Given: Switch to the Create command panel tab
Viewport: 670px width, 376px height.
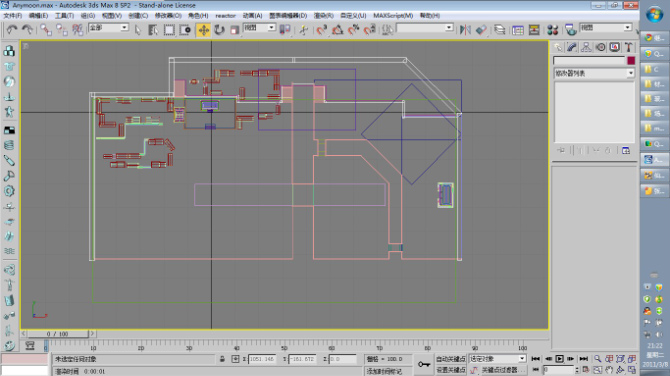Looking at the screenshot, I should 558,47.
